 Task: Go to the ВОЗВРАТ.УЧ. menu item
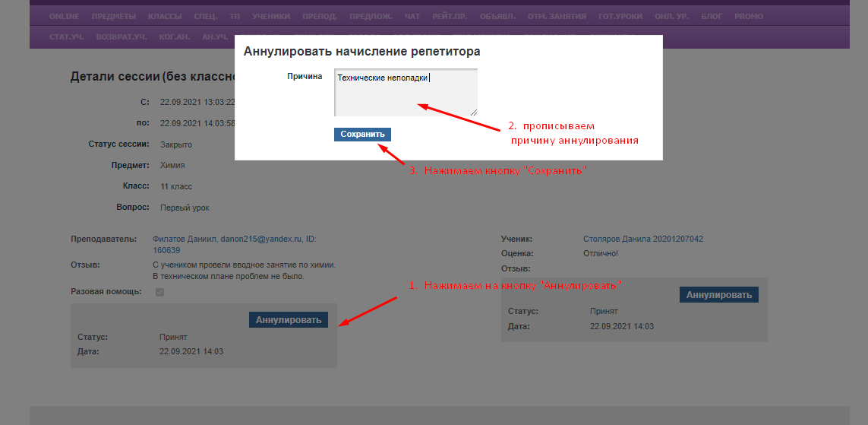coord(122,37)
